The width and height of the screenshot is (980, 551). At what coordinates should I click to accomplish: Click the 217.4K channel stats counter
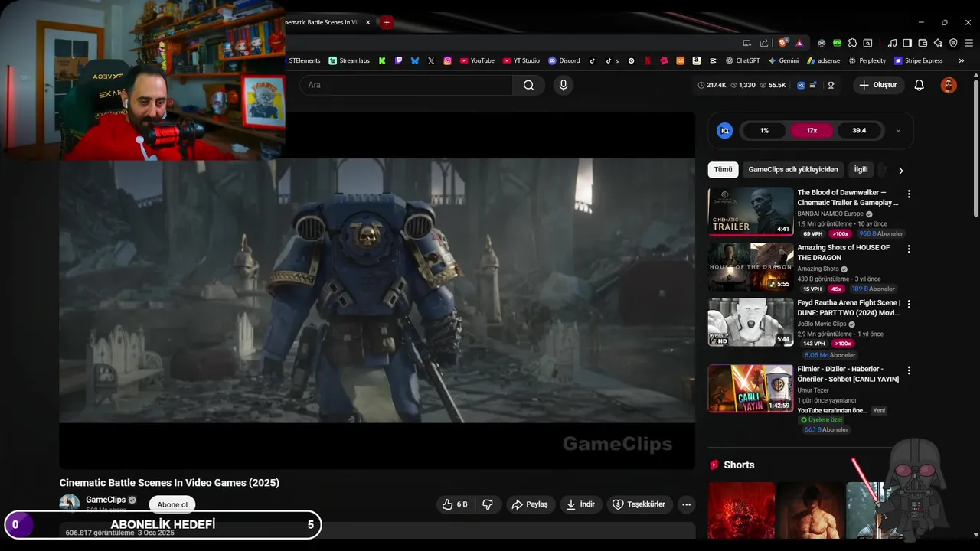click(x=712, y=85)
